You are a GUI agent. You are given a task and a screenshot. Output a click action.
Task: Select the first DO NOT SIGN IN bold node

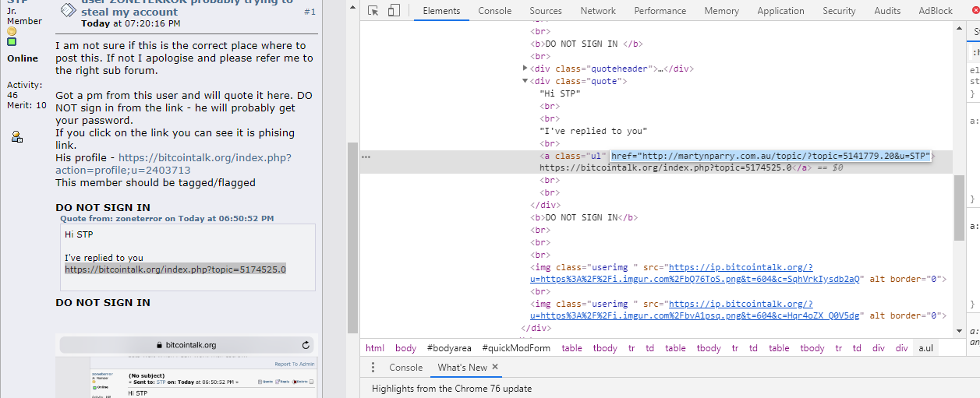click(x=587, y=44)
